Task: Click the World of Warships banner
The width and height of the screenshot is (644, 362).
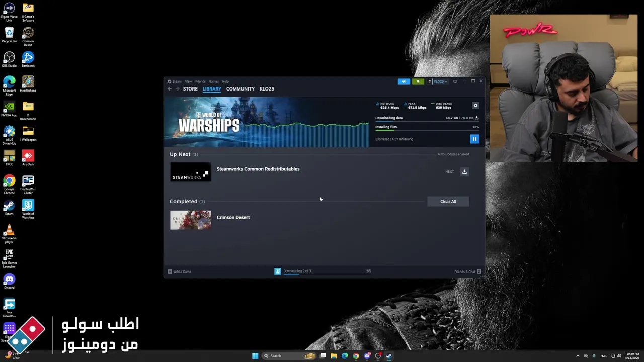Action: click(x=267, y=122)
